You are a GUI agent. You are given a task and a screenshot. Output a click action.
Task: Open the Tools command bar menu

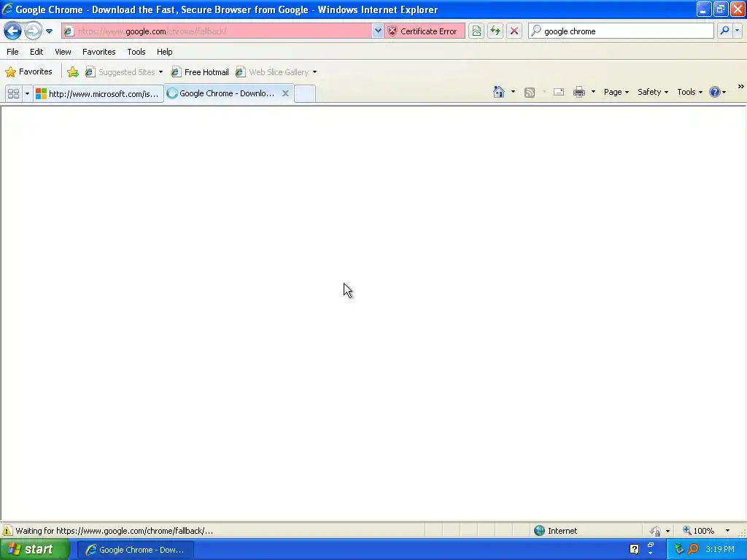click(689, 92)
